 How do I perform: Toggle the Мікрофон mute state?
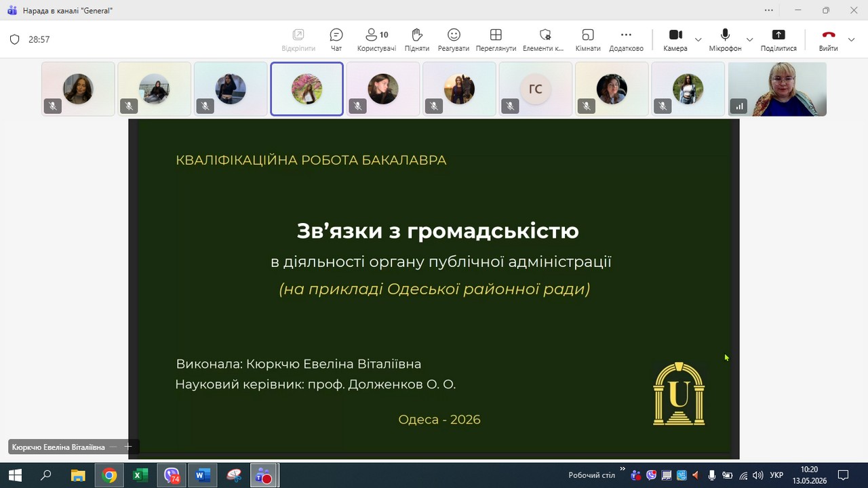point(725,40)
